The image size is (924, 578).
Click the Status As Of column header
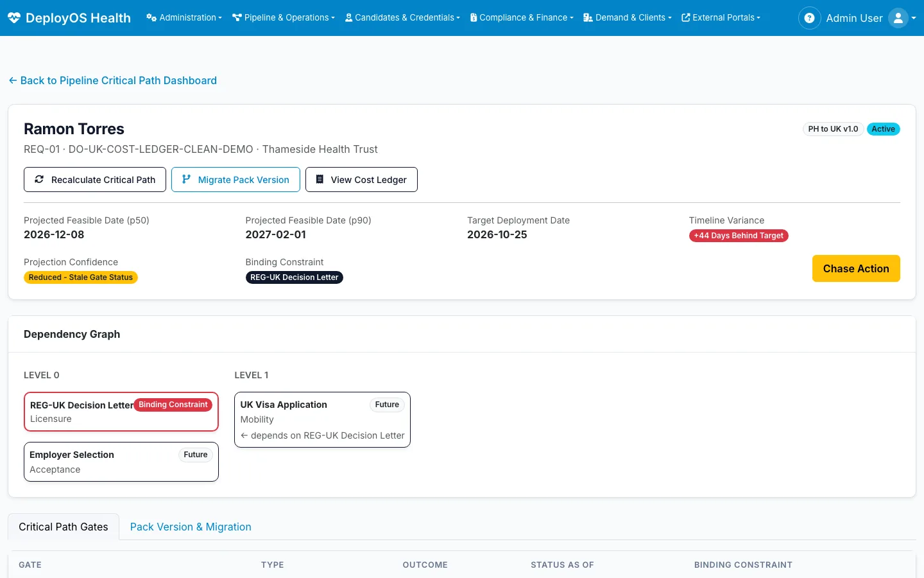pos(562,565)
